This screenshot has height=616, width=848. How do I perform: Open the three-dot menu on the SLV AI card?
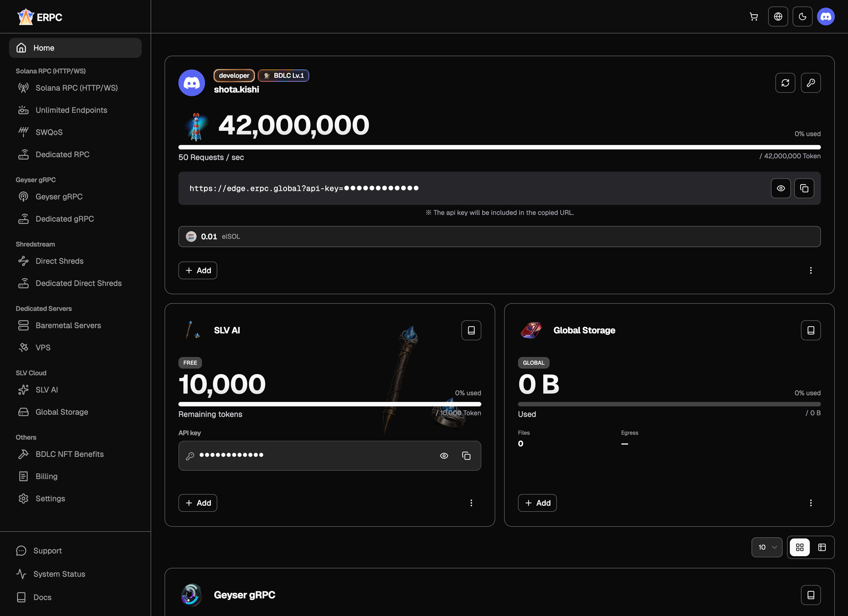[x=471, y=503]
